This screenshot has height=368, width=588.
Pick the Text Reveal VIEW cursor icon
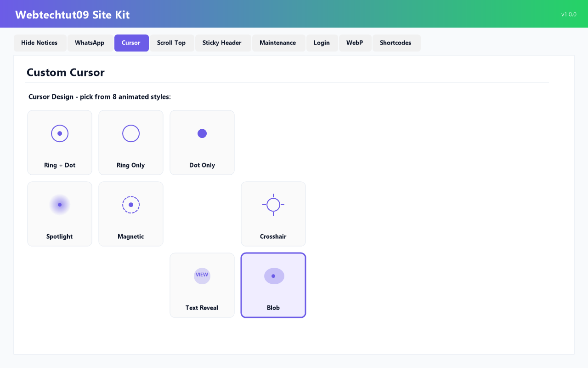202,276
